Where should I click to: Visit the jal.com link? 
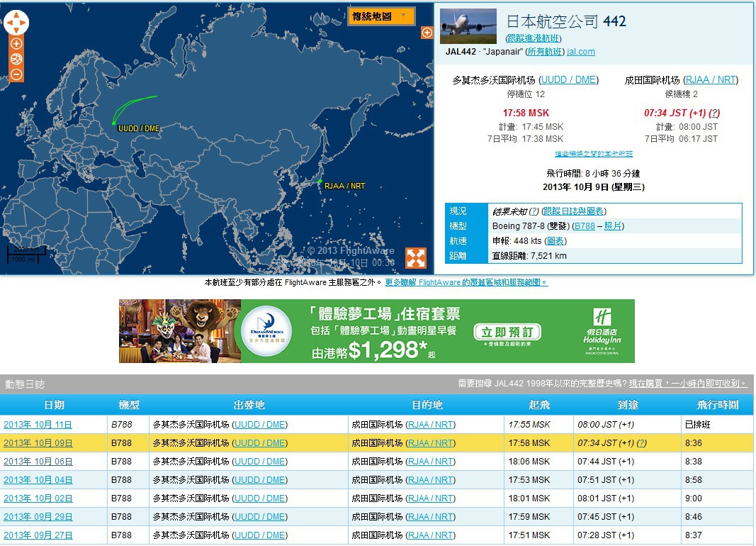(x=581, y=52)
